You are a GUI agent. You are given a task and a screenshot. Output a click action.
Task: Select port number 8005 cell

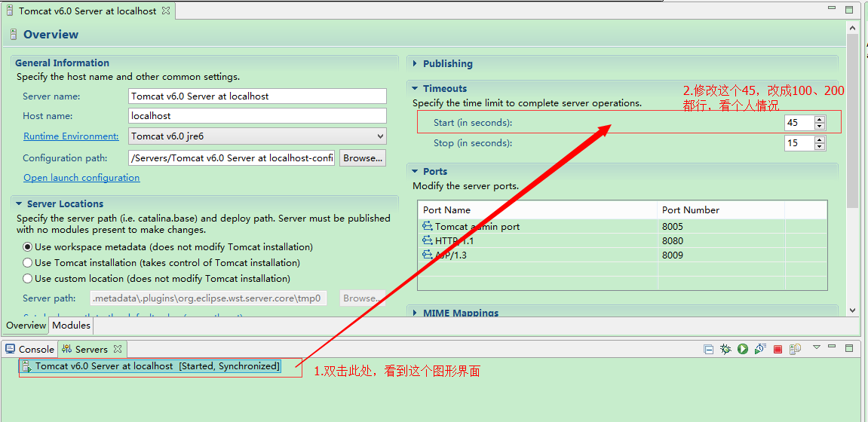[721, 226]
